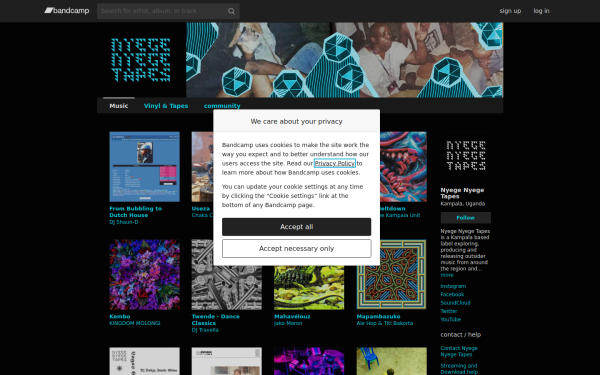The width and height of the screenshot is (600, 375).
Task: Click the From Bubbling to Dutch House title
Action: [135, 212]
